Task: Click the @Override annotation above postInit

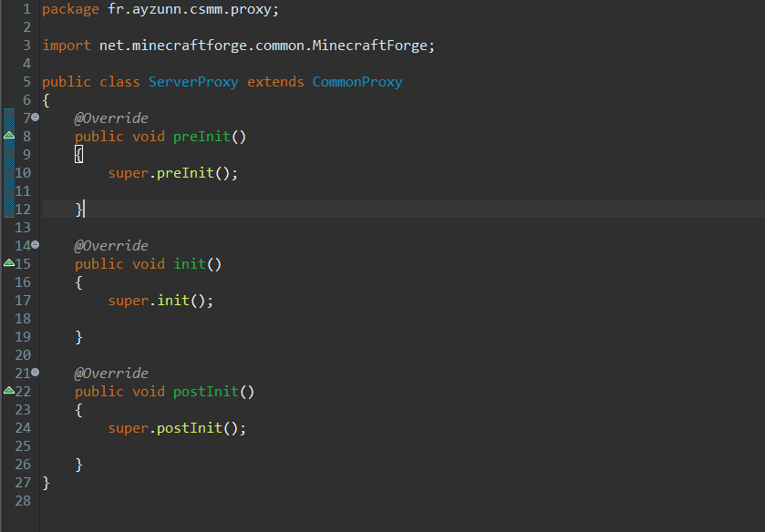Action: 111,373
